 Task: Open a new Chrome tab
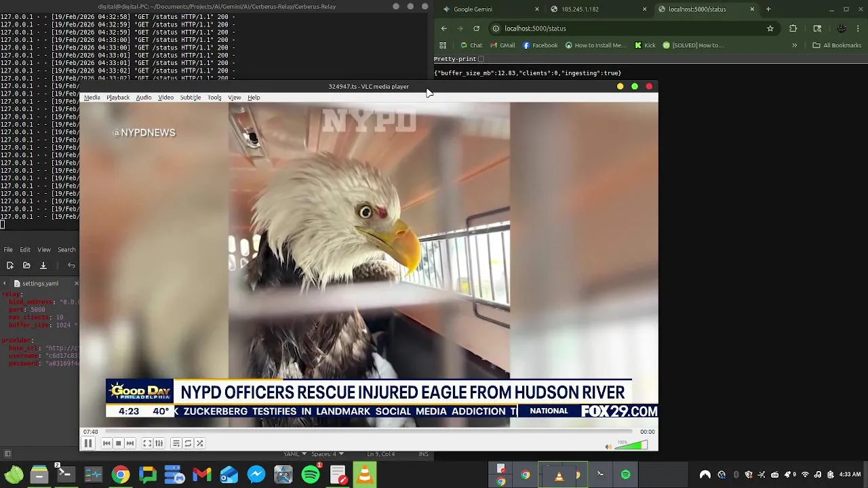768,9
